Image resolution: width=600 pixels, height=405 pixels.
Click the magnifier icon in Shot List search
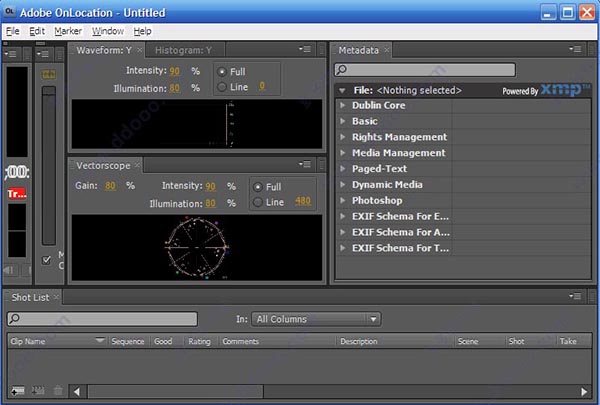coord(15,318)
